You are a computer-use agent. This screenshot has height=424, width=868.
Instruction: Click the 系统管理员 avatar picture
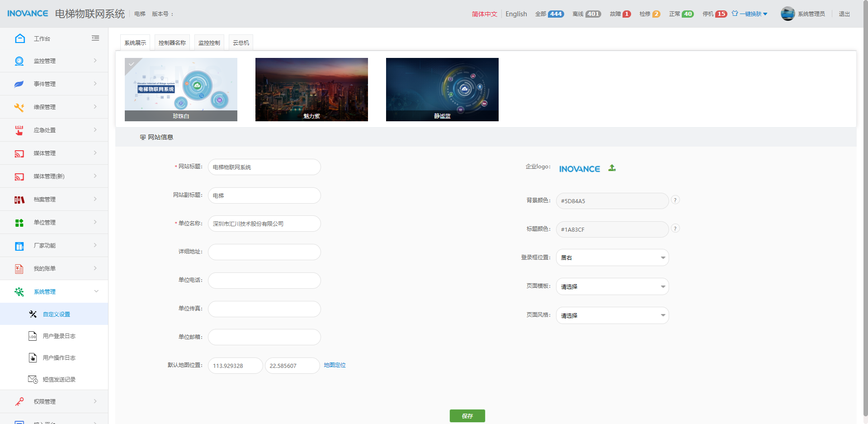coord(788,14)
